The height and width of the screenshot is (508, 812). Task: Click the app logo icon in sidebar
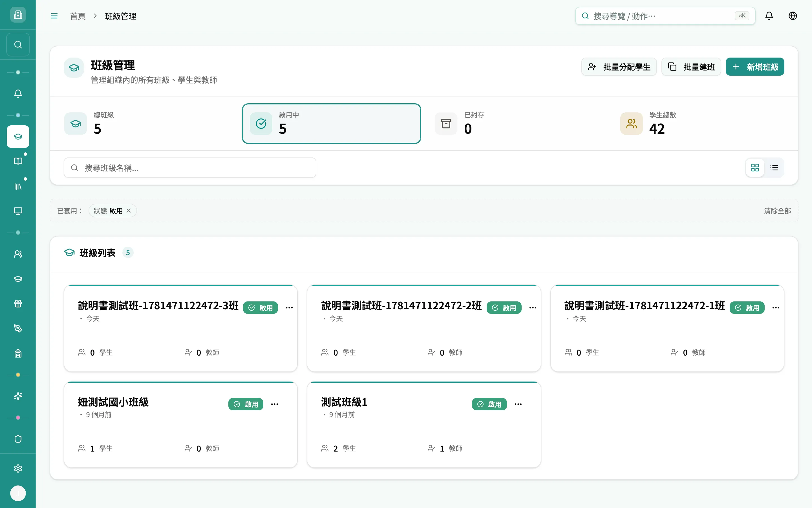[18, 15]
